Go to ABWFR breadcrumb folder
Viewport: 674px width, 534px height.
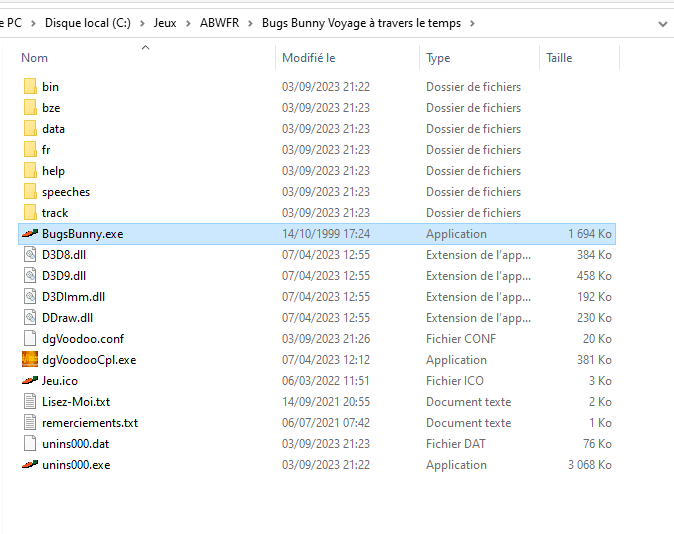tap(219, 23)
